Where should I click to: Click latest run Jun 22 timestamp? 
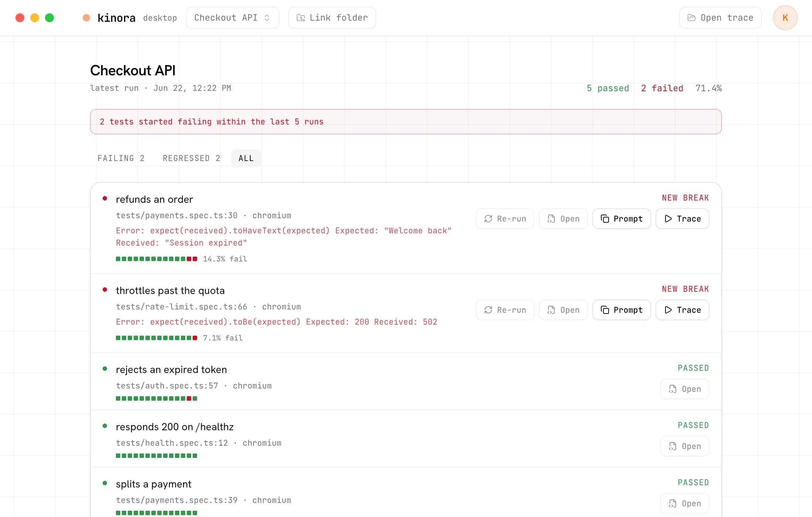coord(161,88)
